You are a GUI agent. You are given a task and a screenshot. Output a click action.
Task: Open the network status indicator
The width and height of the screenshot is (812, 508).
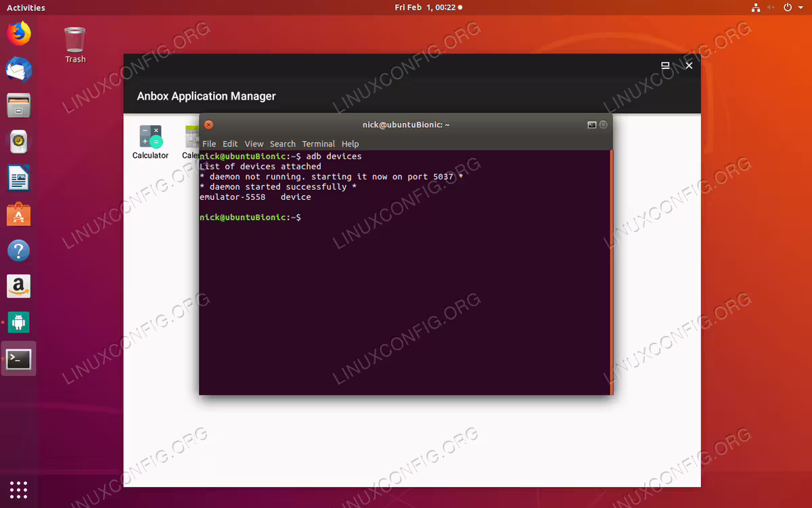[x=756, y=7]
